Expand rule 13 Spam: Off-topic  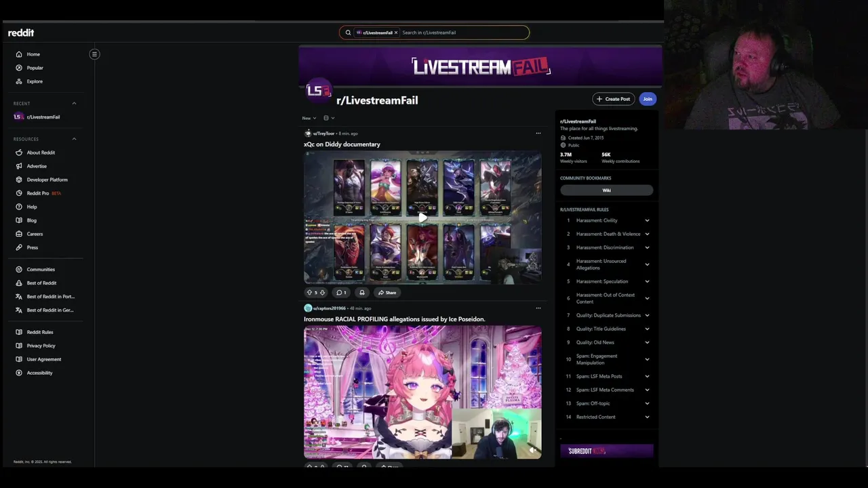pos(647,403)
